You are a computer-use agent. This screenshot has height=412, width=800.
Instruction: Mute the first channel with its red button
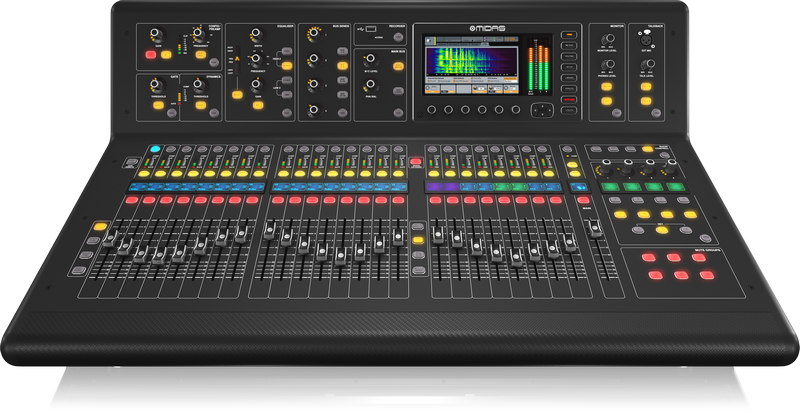tap(133, 202)
